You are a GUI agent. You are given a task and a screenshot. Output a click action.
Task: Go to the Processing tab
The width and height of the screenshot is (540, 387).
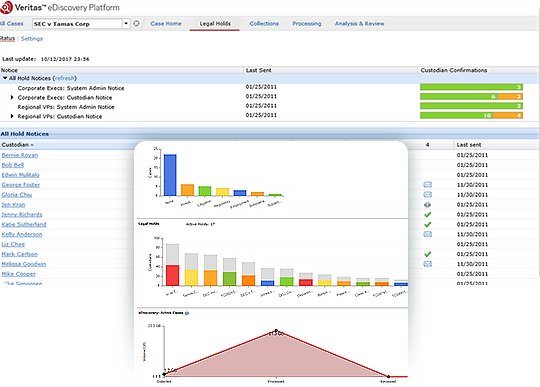tap(307, 23)
